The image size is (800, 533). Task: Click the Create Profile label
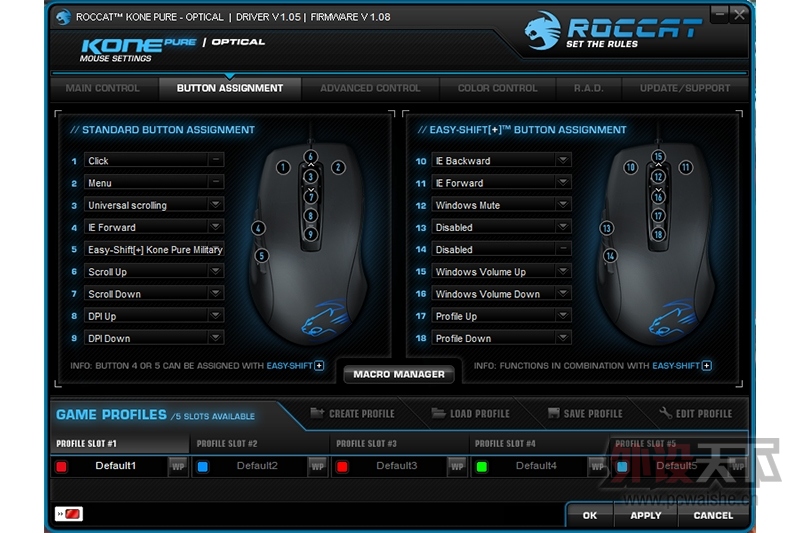(x=362, y=414)
